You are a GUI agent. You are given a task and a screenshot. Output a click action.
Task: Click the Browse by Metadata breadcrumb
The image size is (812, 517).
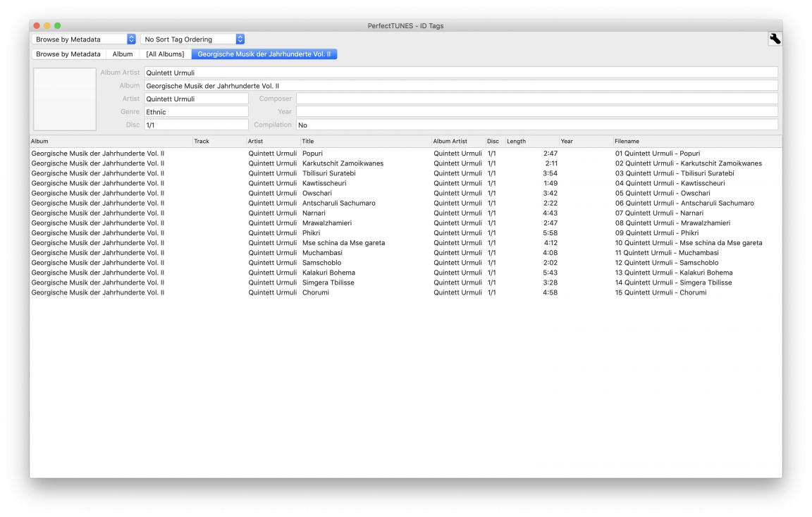(68, 54)
